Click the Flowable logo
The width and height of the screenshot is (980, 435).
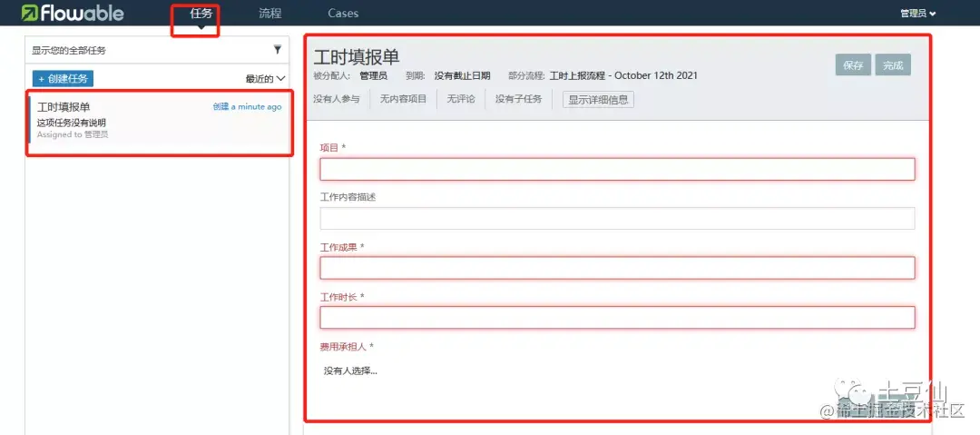pos(73,13)
